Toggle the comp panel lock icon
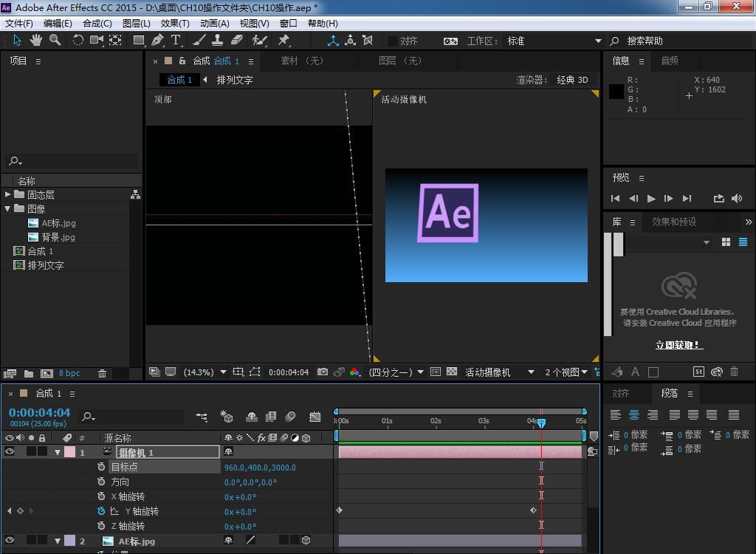The image size is (756, 554). [x=182, y=61]
